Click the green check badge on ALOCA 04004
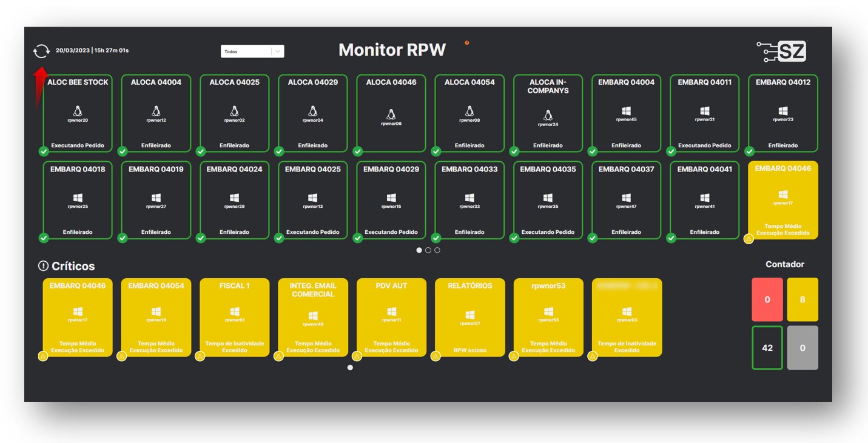868x443 pixels. click(123, 152)
